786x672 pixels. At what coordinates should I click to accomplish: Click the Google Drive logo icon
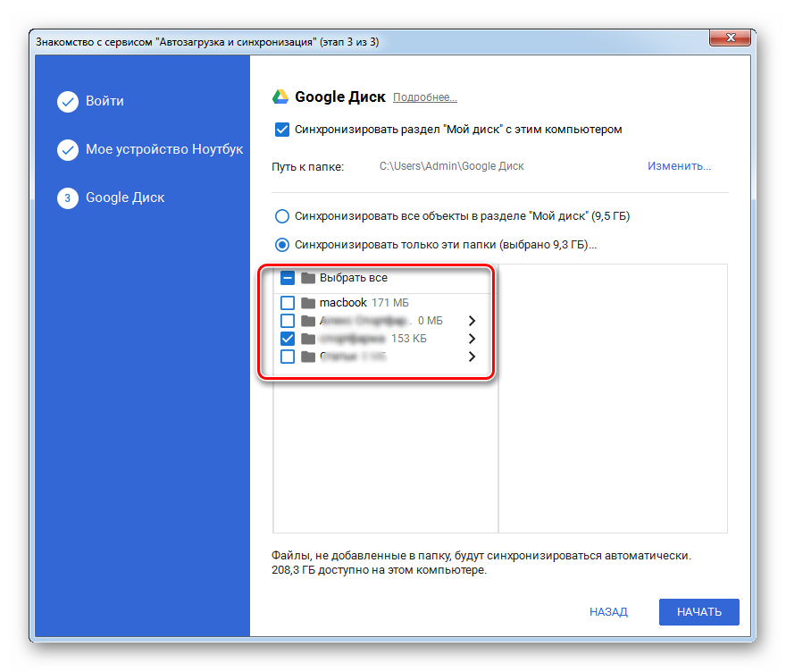tap(280, 97)
